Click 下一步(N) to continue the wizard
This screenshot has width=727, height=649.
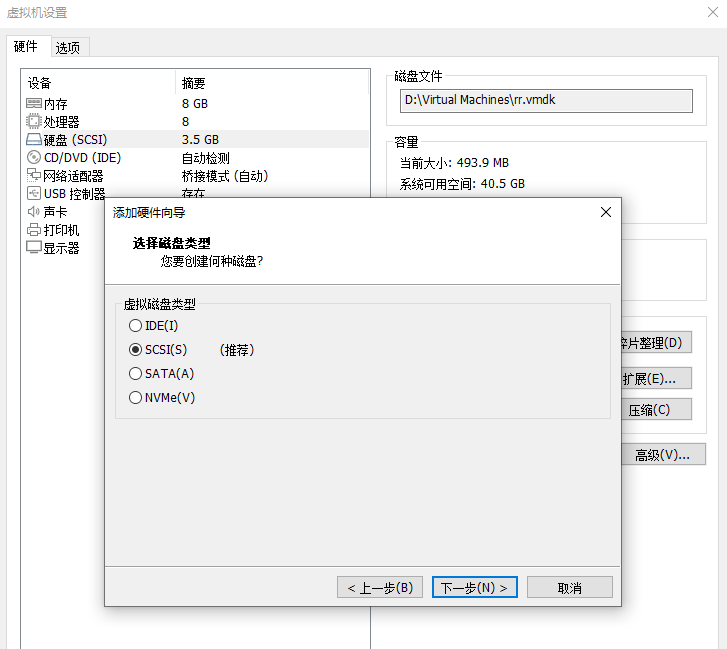tap(474, 587)
